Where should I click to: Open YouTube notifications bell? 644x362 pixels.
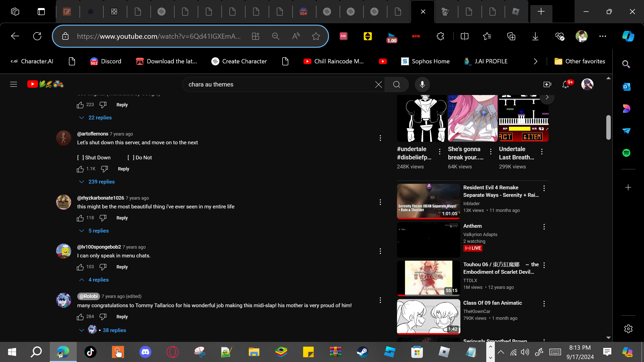[566, 84]
